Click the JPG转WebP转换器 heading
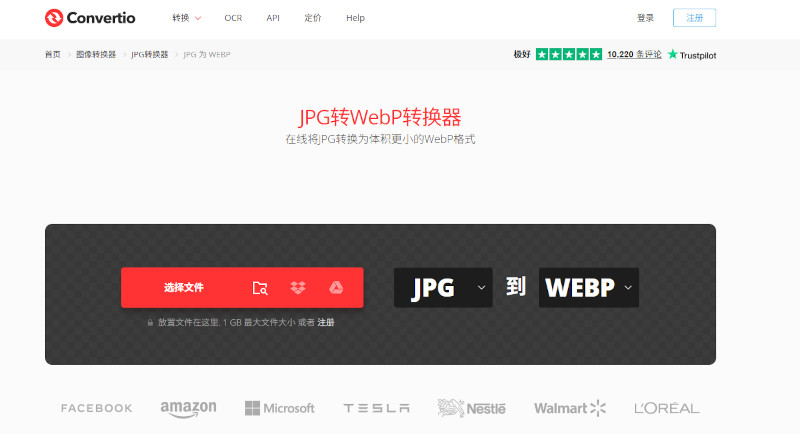This screenshot has height=434, width=800. (x=380, y=117)
